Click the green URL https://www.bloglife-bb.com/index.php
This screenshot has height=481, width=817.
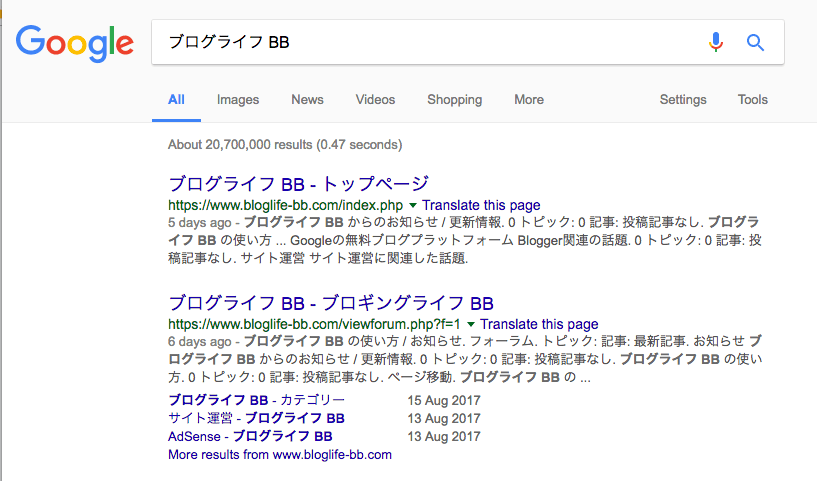click(286, 205)
